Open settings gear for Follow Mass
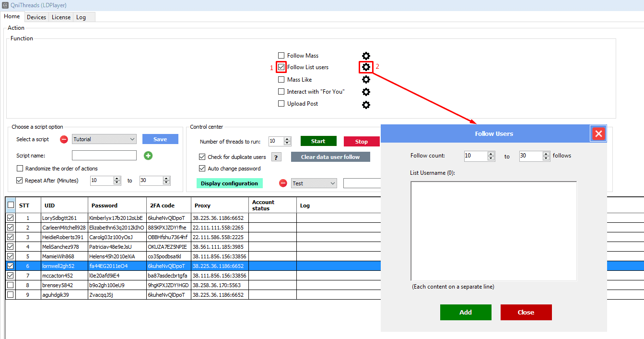Viewport: 644px width, 339px height. click(366, 56)
